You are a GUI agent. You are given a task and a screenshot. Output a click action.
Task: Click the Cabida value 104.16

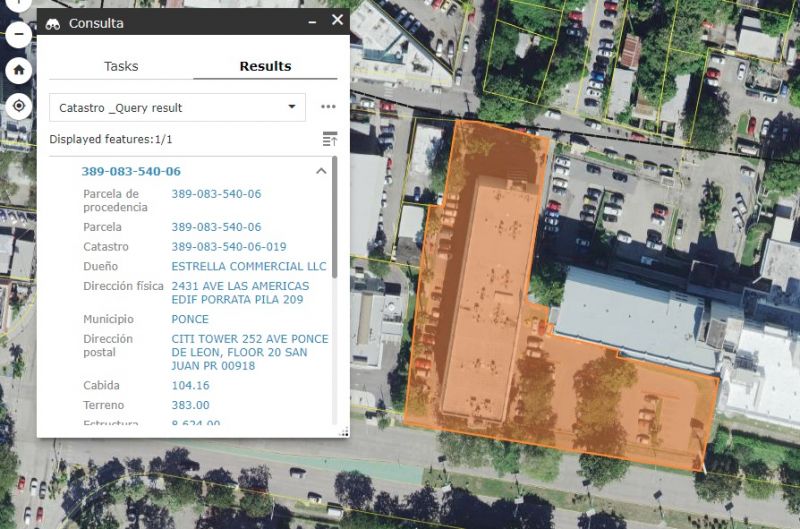[x=190, y=385]
